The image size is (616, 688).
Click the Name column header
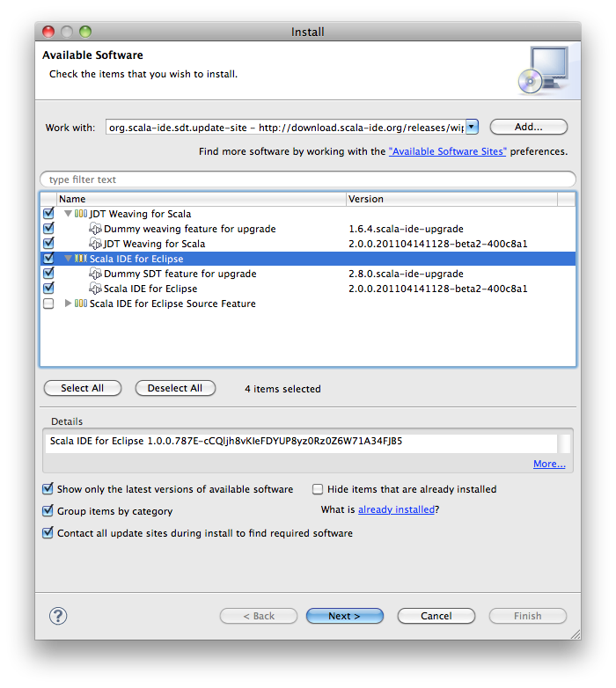[x=202, y=199]
